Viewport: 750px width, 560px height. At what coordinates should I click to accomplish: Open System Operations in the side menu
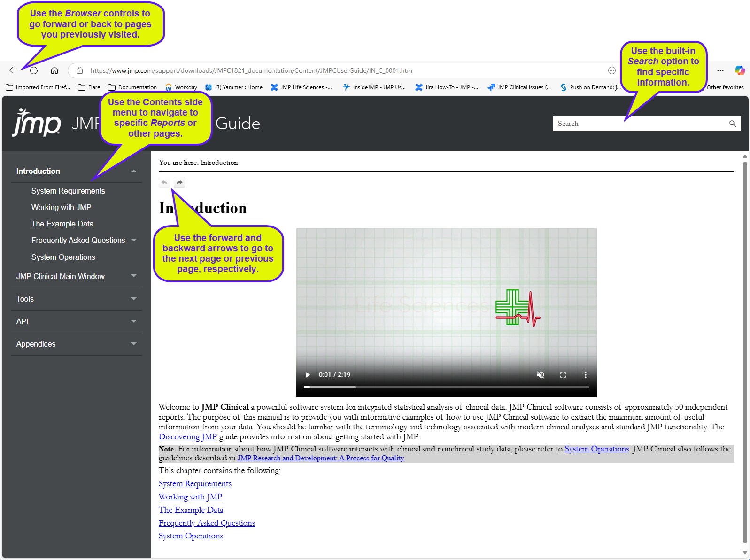click(63, 257)
